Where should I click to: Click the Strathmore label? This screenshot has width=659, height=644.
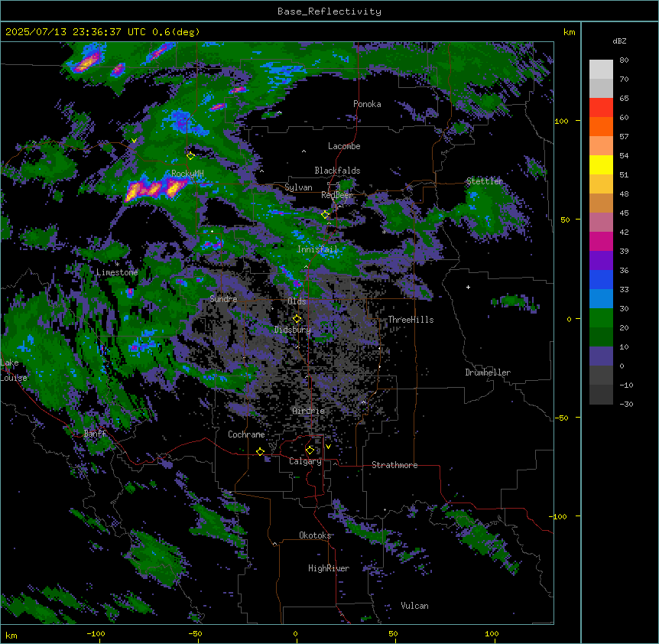tap(394, 465)
